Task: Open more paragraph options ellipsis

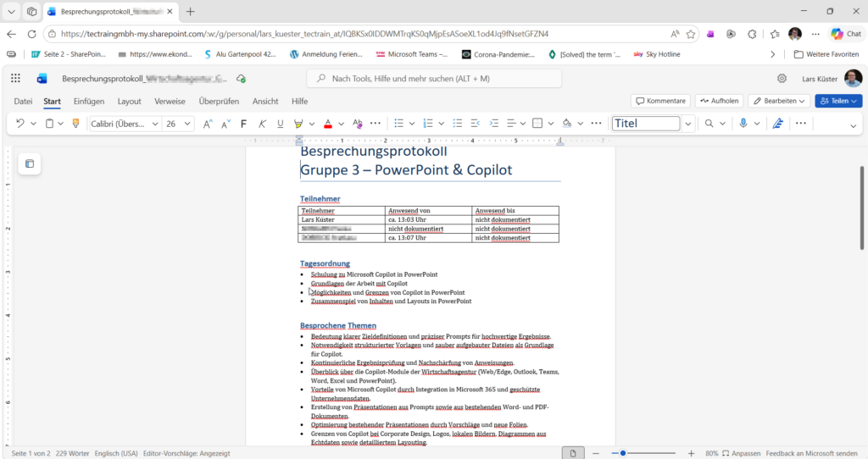Action: [x=596, y=124]
